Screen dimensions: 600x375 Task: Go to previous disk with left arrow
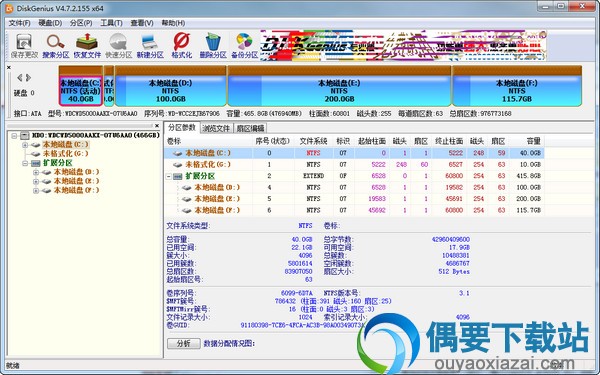(x=20, y=78)
